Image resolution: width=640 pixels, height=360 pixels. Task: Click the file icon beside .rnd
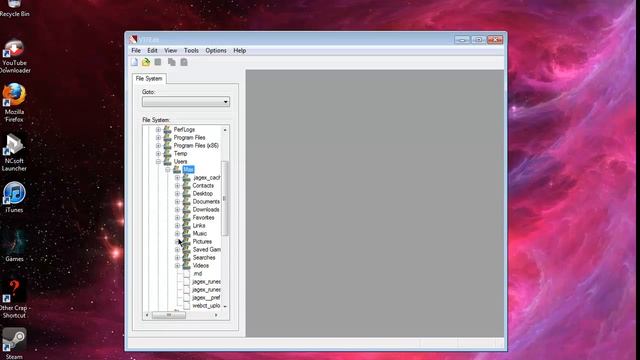click(x=187, y=273)
